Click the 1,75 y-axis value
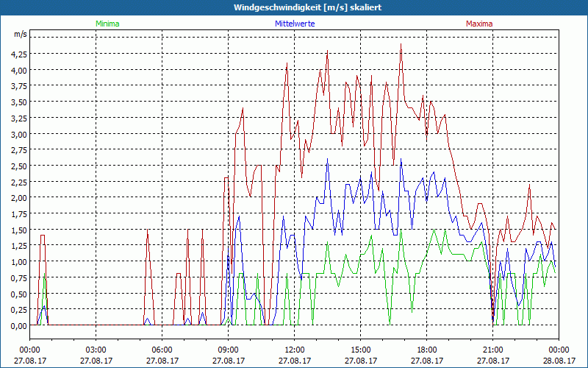Viewport: 588px width, 368px height. coord(19,213)
